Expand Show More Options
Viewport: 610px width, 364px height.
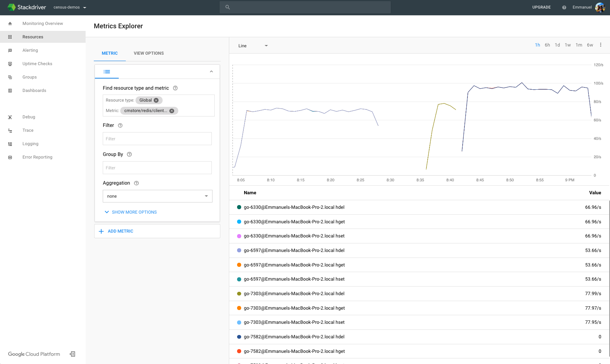(x=131, y=212)
